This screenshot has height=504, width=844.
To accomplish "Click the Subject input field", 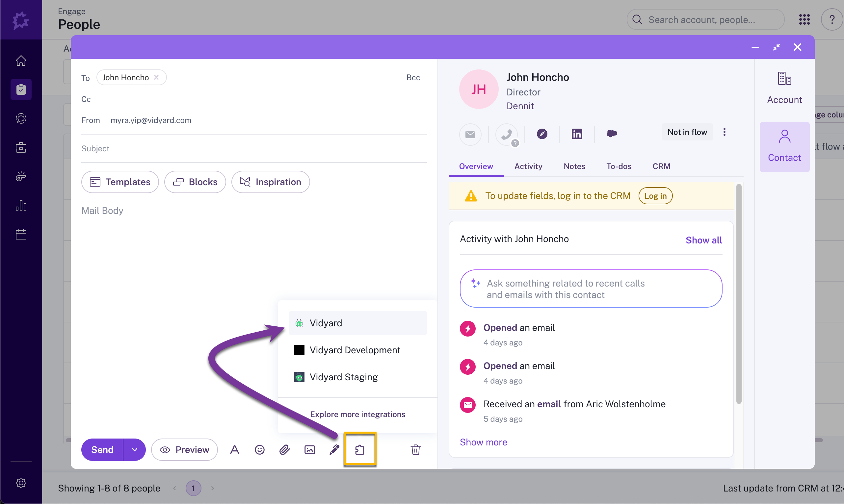I will click(x=254, y=149).
